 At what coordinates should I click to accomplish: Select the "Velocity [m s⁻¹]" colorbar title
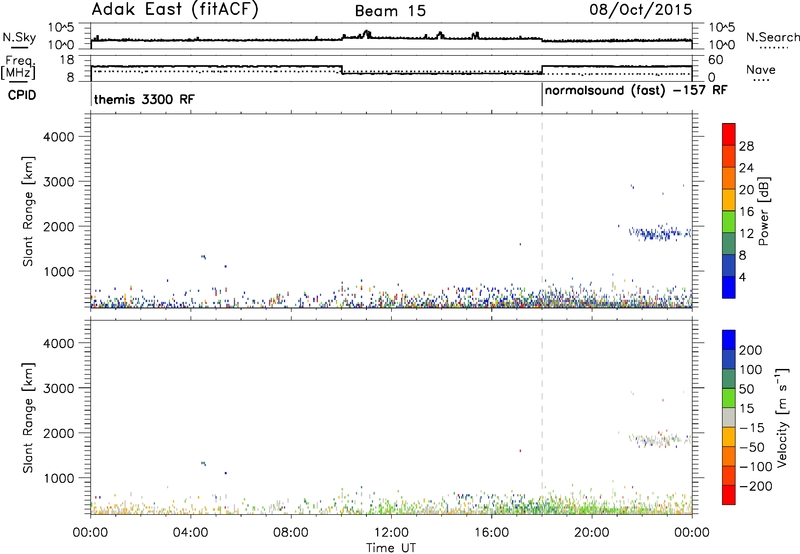[782, 417]
